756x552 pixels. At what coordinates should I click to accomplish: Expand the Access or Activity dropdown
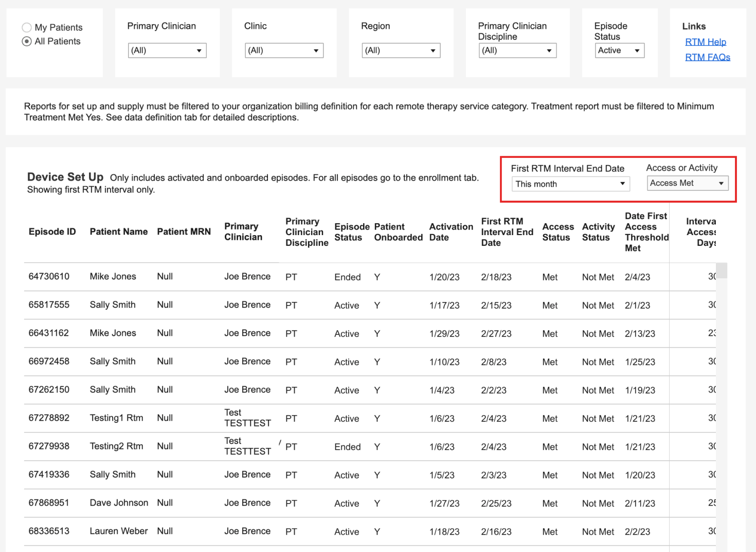[x=687, y=183]
